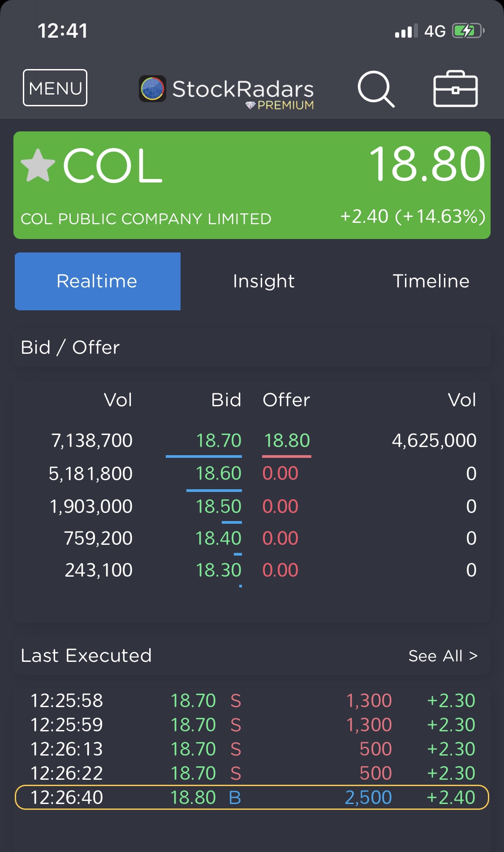Viewport: 504px width, 852px height.
Task: Tap the Bid / Offer section header
Action: (70, 348)
